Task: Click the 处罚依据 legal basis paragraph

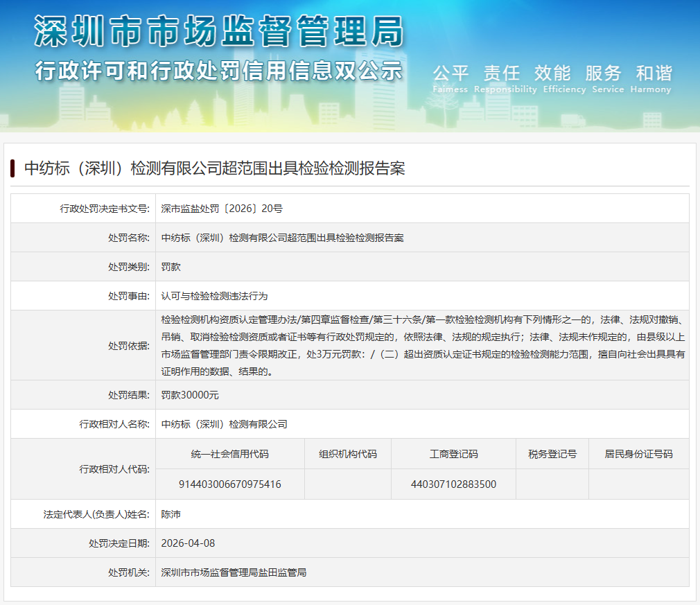Action: pos(422,345)
